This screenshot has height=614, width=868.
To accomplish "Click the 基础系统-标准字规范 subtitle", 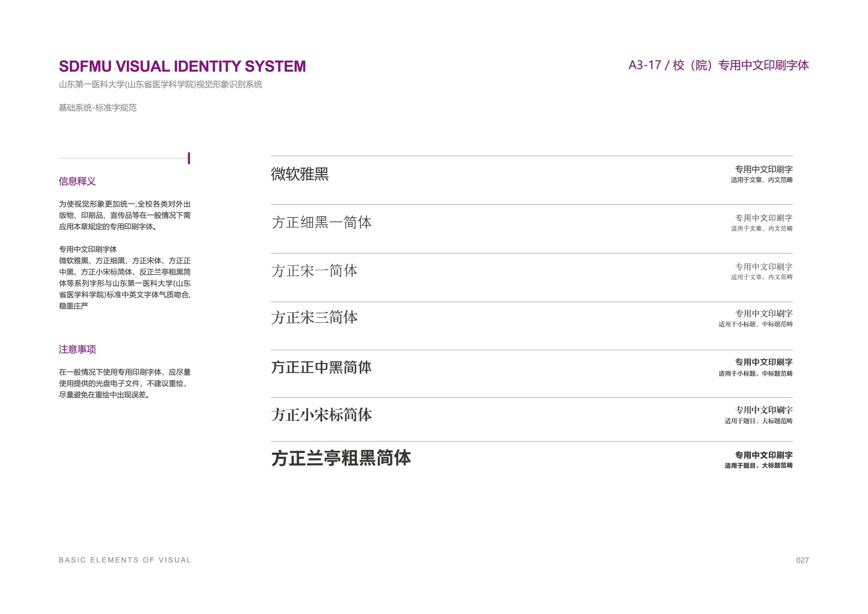I will [97, 108].
